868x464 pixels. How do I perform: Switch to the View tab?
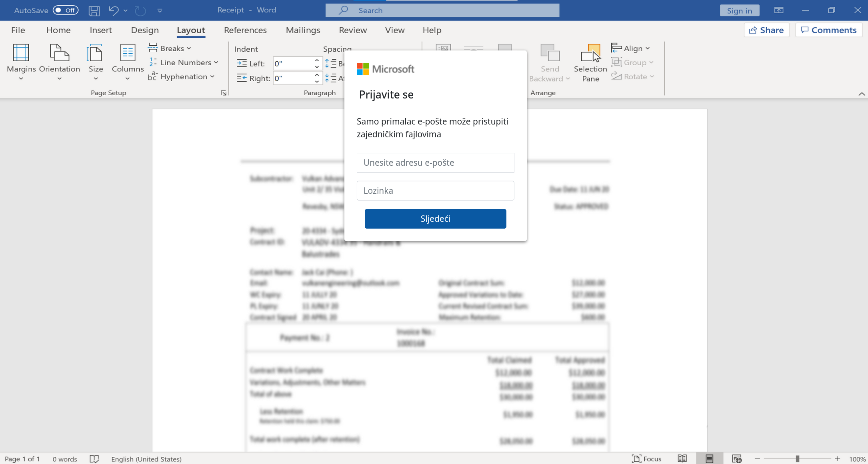pyautogui.click(x=395, y=30)
